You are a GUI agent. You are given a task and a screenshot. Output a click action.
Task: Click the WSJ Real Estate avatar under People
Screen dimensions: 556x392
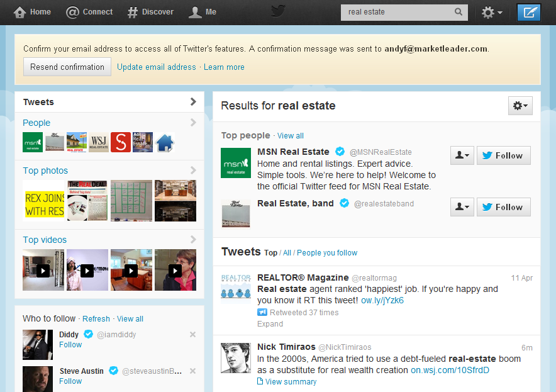tap(99, 142)
